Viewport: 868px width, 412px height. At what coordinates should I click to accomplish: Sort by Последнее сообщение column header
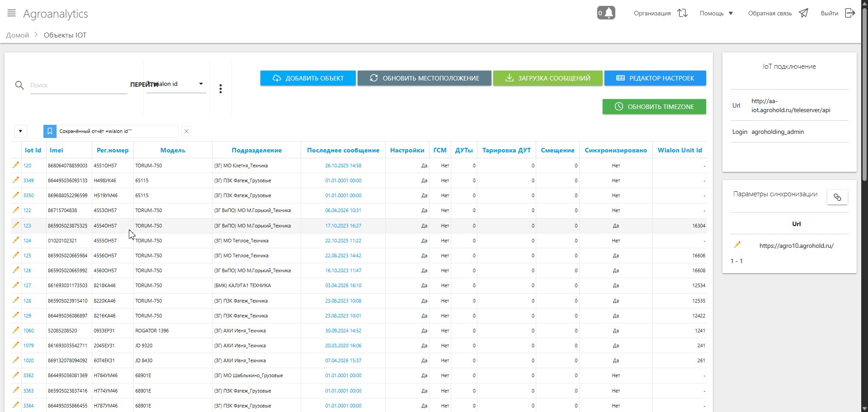[343, 150]
